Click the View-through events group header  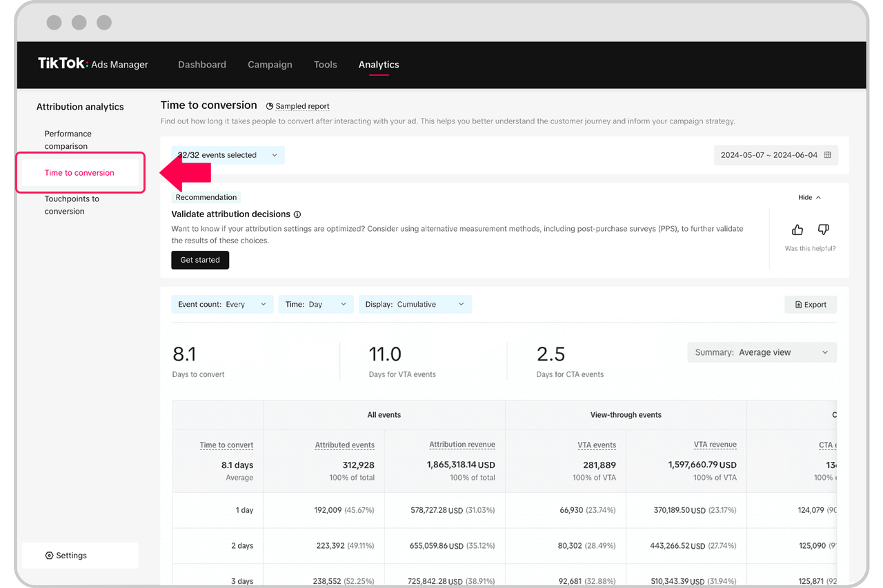pyautogui.click(x=626, y=415)
